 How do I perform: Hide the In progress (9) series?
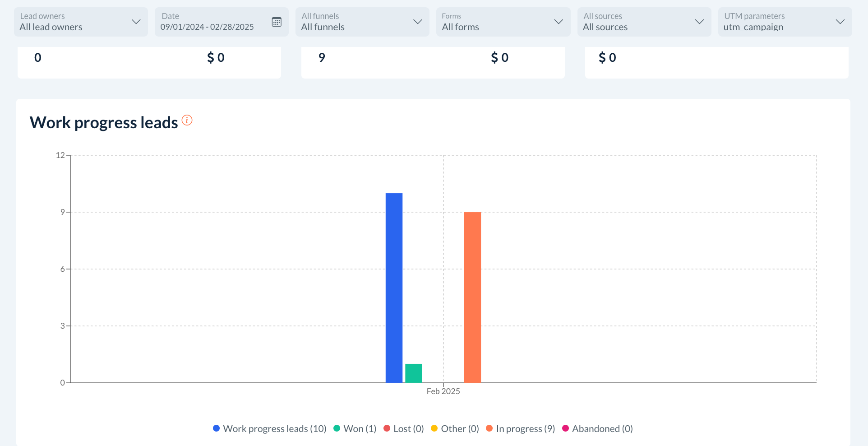[525, 429]
